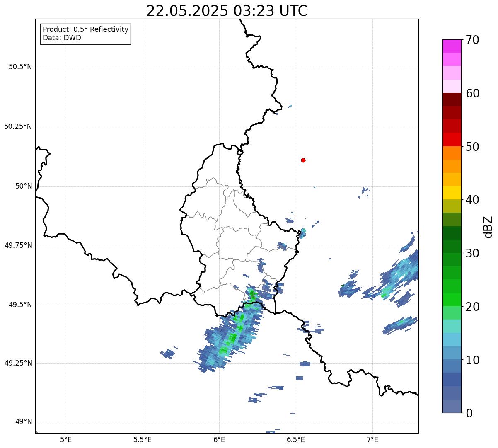Click the 50.25°N latitude label
The height and width of the screenshot is (448, 498).
tap(18, 126)
